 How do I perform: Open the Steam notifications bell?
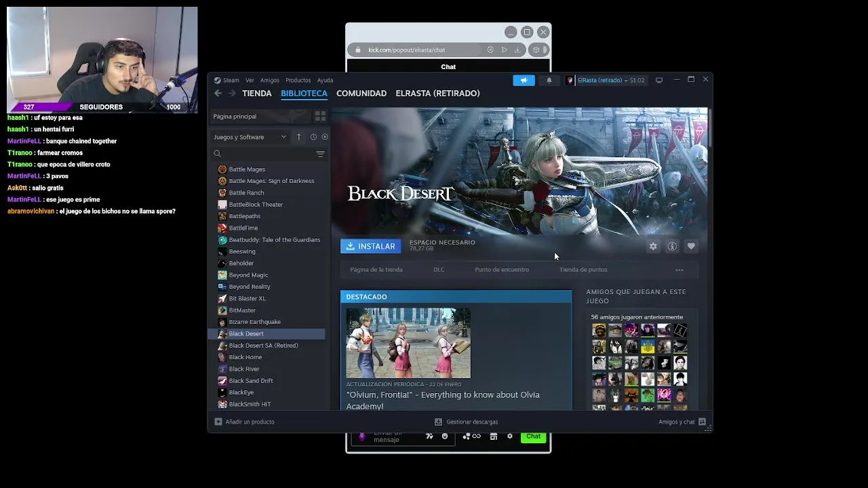[x=549, y=80]
